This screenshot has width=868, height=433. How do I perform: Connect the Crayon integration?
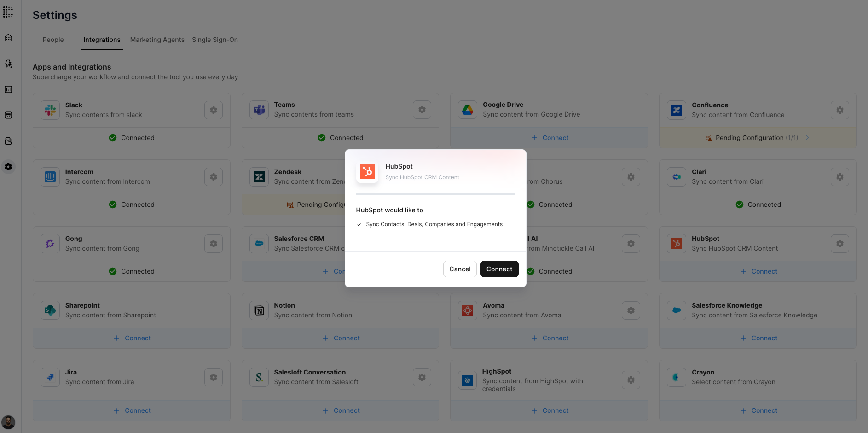click(758, 410)
